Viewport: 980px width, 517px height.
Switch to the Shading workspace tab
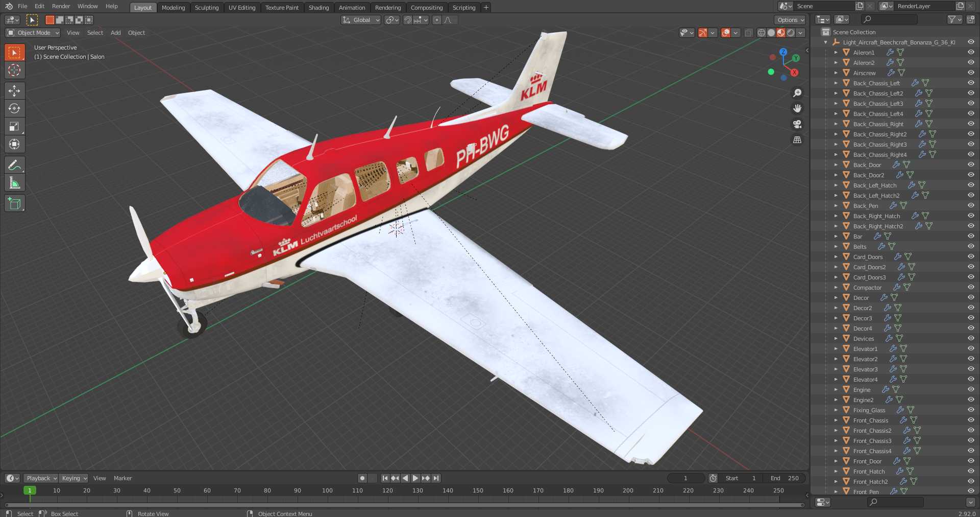click(x=318, y=8)
